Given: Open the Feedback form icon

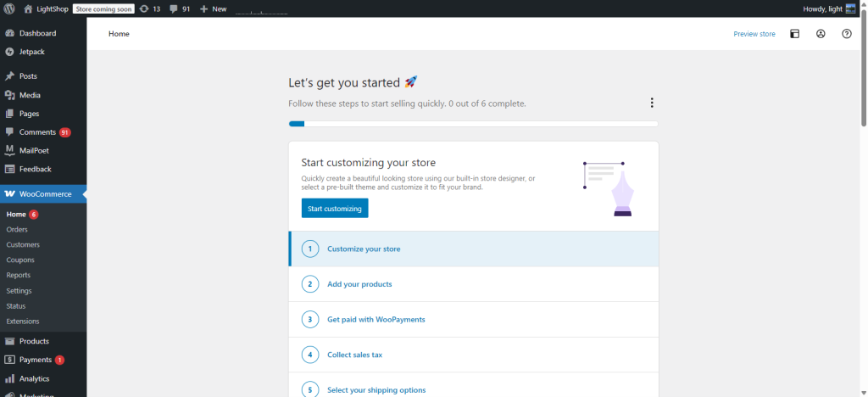Looking at the screenshot, I should point(9,169).
